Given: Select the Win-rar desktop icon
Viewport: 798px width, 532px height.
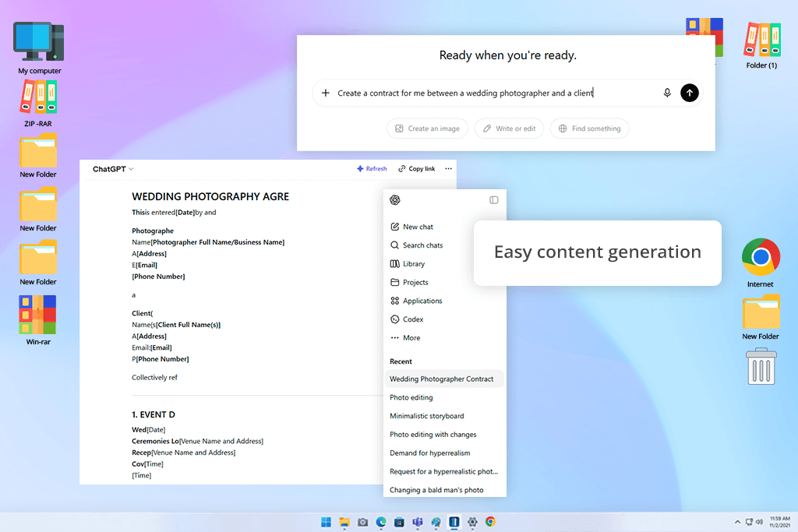Looking at the screenshot, I should (x=38, y=320).
